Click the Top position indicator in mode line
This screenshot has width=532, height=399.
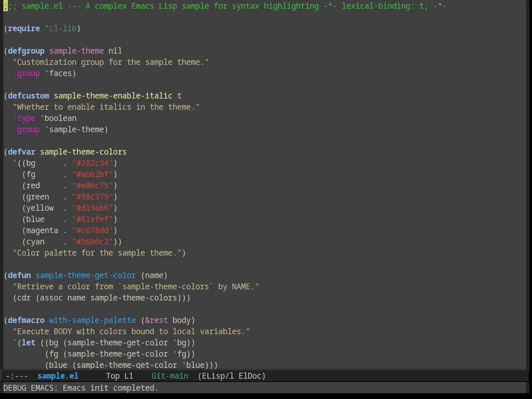tap(113, 376)
